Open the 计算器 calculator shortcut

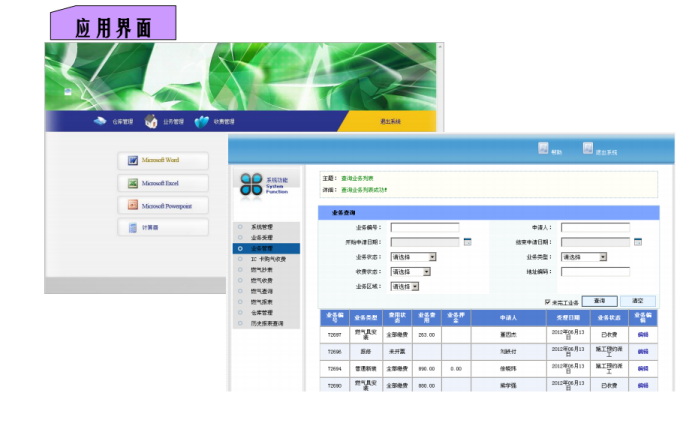coord(163,228)
